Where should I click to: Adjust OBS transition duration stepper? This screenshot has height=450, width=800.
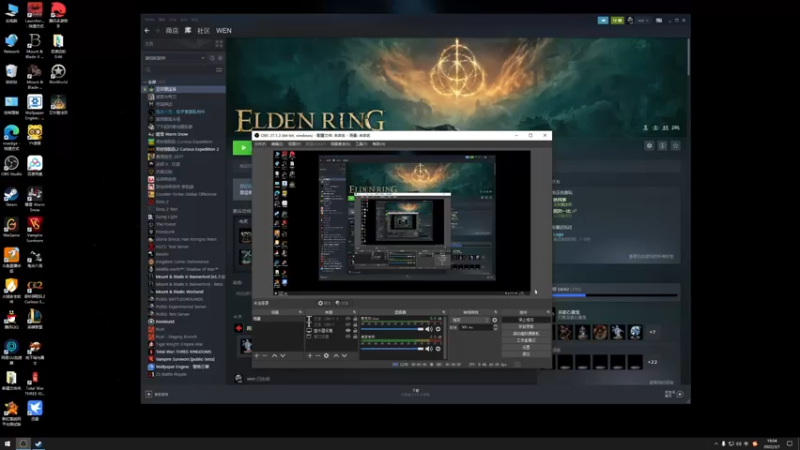point(496,328)
